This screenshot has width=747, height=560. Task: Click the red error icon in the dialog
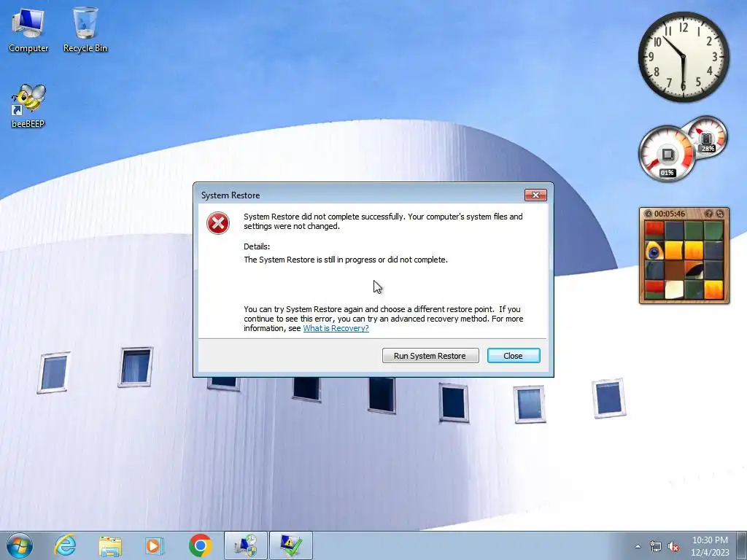click(217, 223)
